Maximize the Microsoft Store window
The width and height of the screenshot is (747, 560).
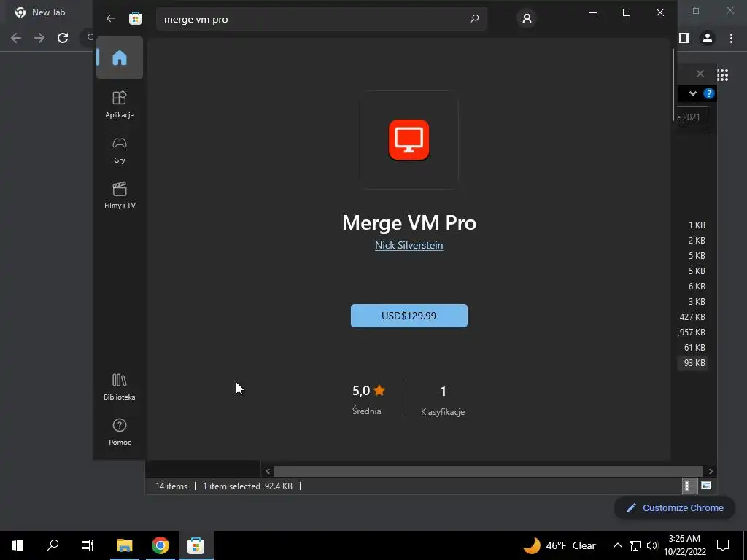point(627,13)
